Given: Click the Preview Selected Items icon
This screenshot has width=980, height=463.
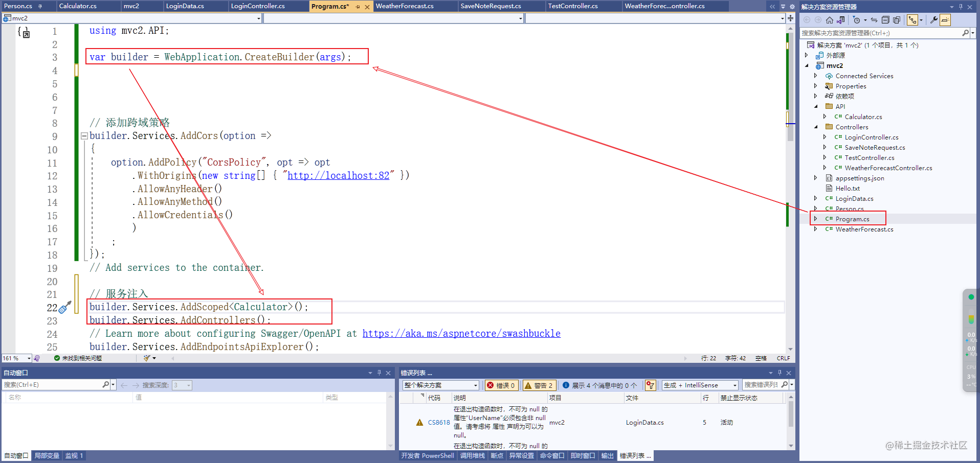Looking at the screenshot, I should point(945,20).
